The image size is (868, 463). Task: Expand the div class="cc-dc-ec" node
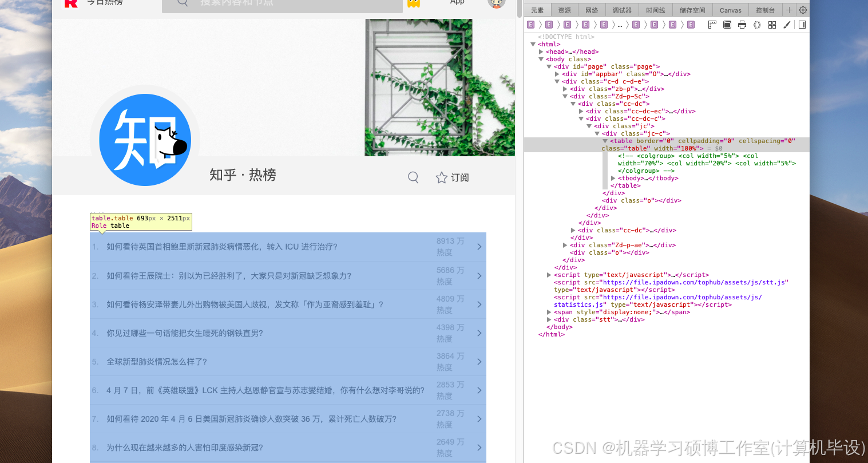coord(581,111)
